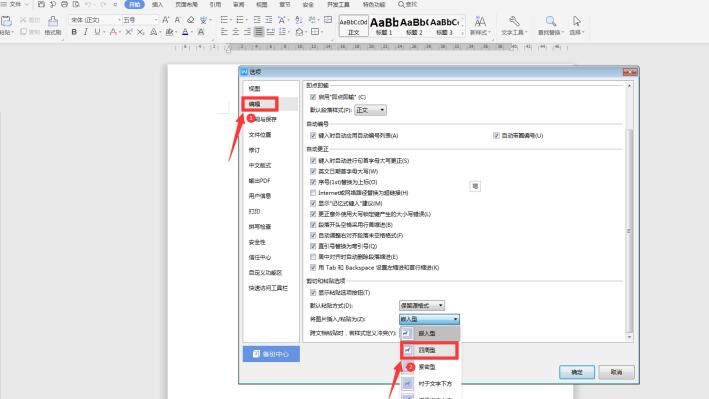Viewport: 709px width, 399px height.
Task: Click the Format Painter brush icon
Action: point(53,21)
